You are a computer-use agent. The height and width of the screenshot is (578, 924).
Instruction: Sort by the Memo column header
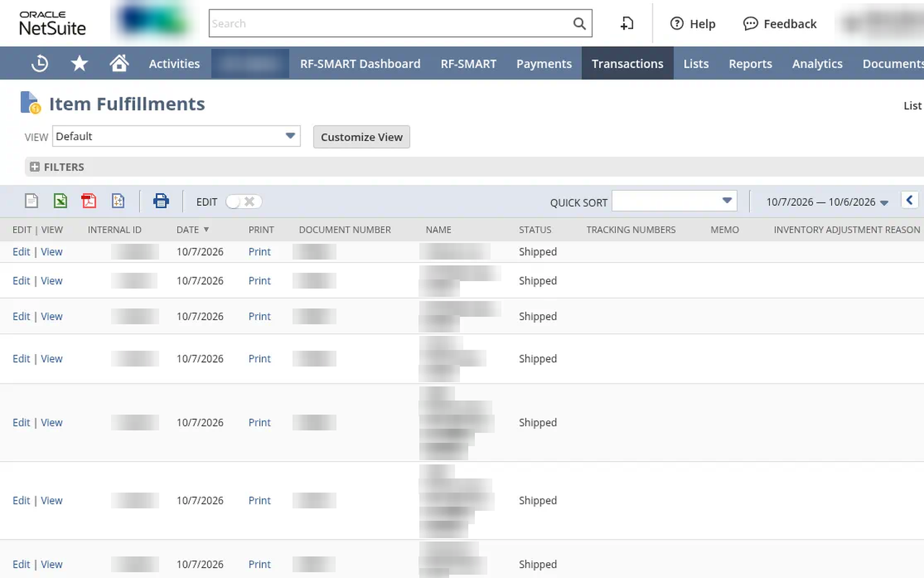tap(725, 230)
